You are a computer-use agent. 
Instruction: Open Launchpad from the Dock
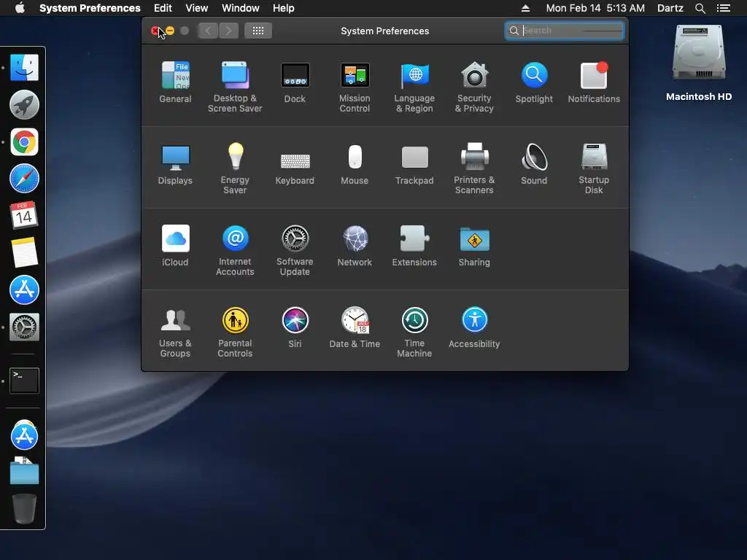click(x=24, y=105)
